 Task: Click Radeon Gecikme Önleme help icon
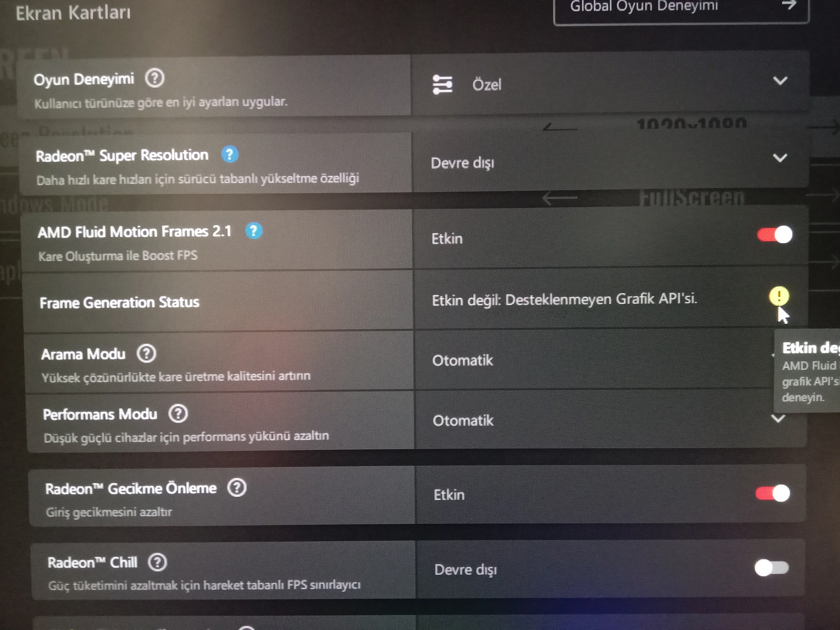(237, 488)
